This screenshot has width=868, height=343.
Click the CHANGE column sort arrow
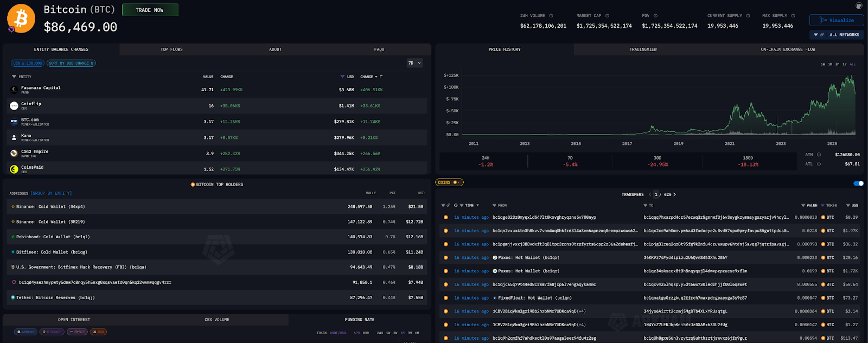[376, 77]
